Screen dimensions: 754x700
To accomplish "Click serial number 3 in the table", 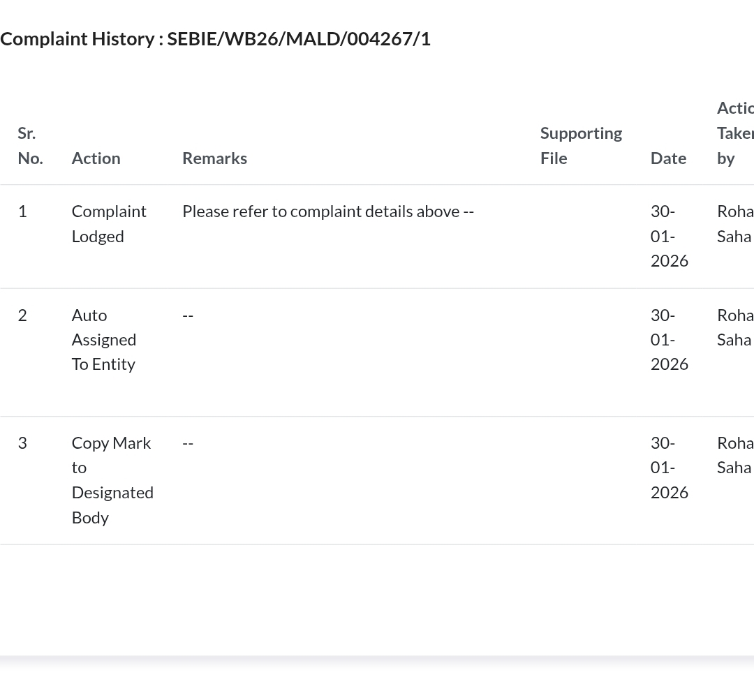I will tap(22, 443).
